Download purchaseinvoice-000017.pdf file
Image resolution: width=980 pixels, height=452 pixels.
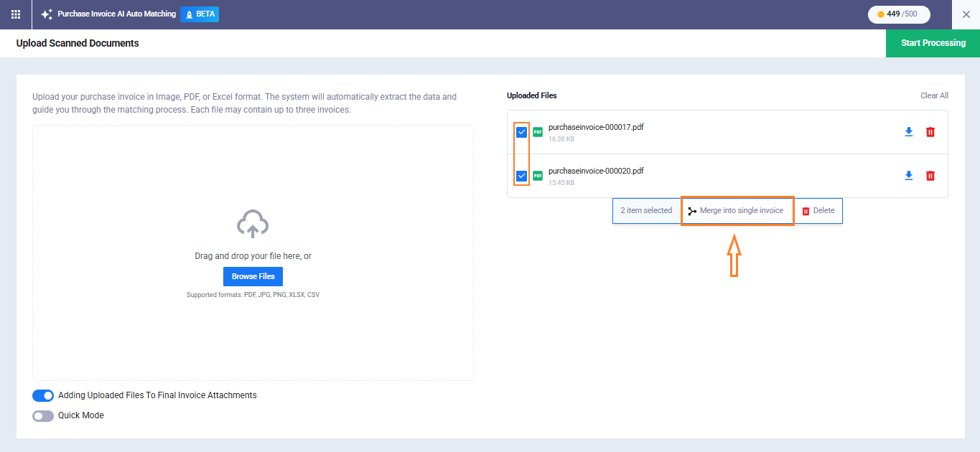(908, 132)
